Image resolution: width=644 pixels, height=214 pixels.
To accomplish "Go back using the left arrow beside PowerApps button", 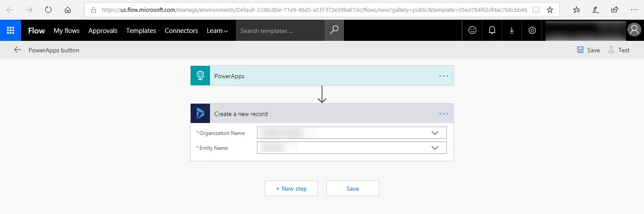I will [x=18, y=50].
